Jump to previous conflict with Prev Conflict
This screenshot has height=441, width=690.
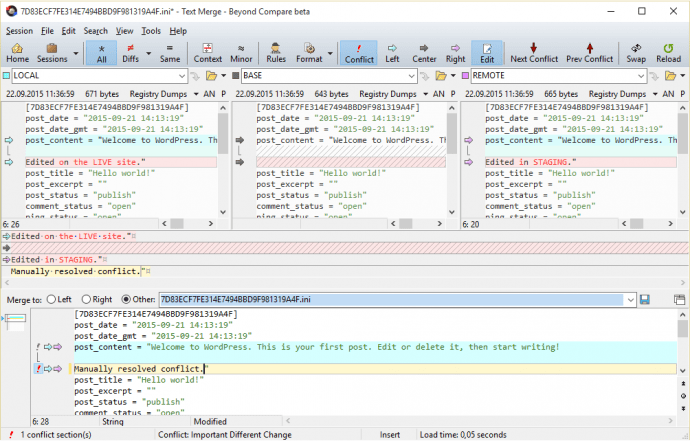point(589,53)
